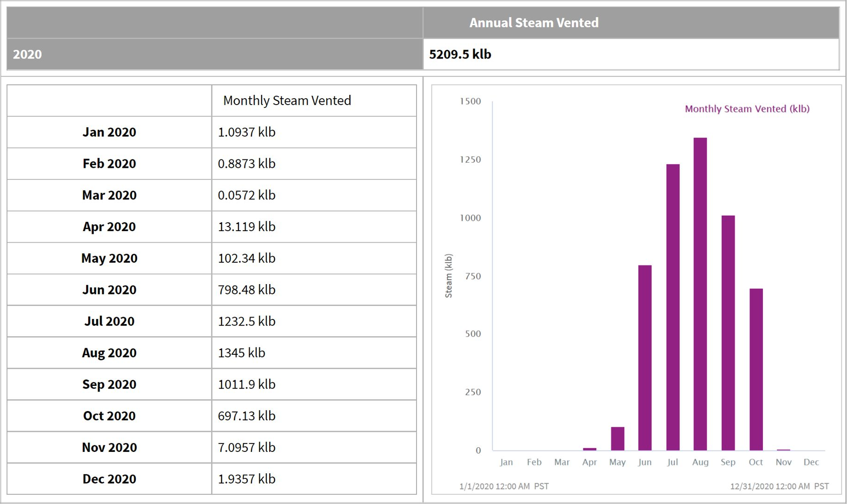This screenshot has width=847, height=504.
Task: Click the Dec x-axis label
Action: click(811, 462)
